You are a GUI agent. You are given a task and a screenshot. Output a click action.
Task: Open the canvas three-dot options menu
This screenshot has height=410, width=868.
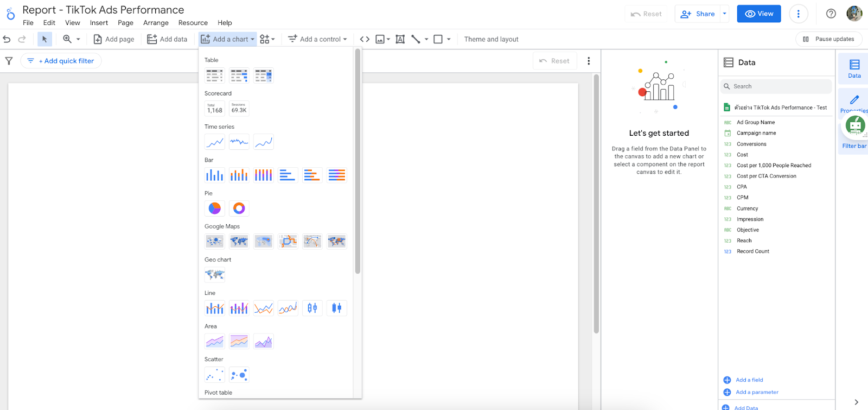[x=589, y=61]
